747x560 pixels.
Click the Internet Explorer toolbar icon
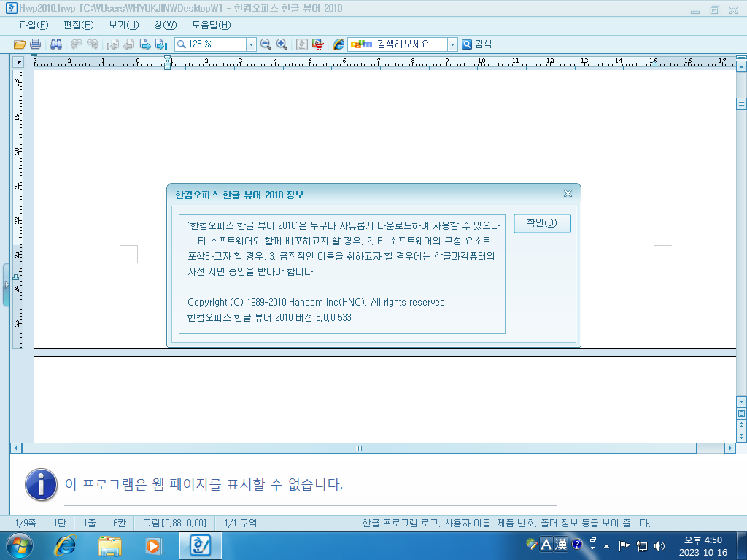click(x=338, y=44)
